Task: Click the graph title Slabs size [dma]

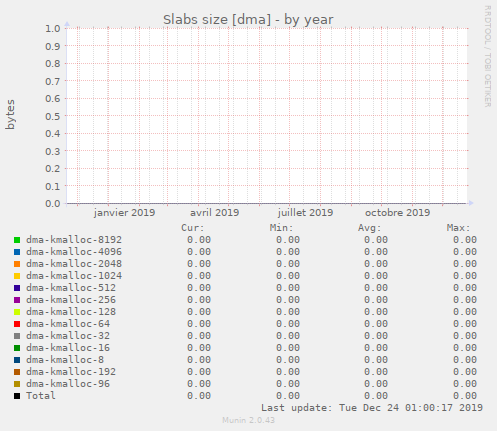Action: (248, 20)
